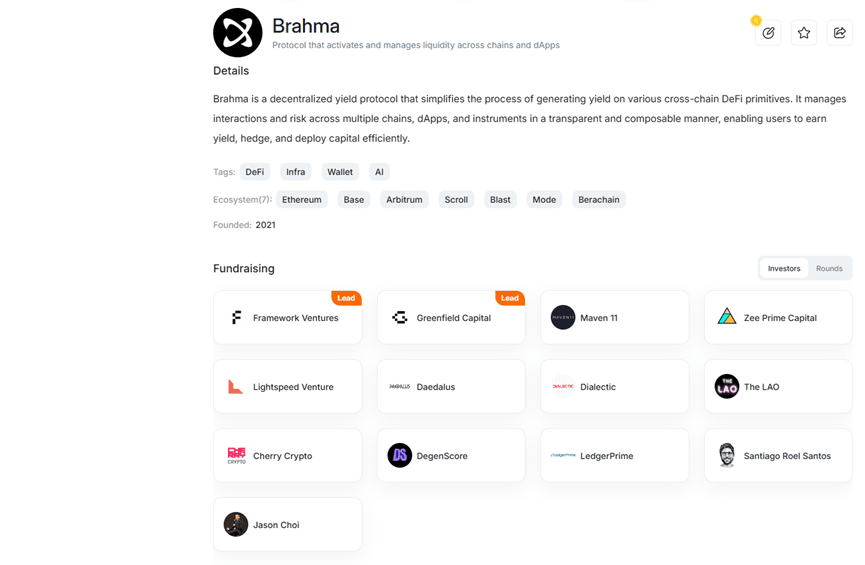
Task: Click the Arbitrum ecosystem chip
Action: coord(404,200)
